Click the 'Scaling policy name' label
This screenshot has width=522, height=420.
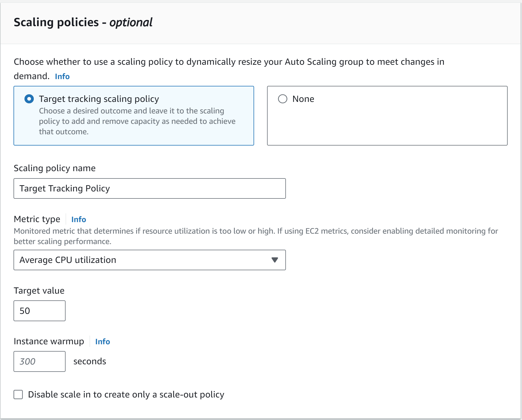[55, 168]
